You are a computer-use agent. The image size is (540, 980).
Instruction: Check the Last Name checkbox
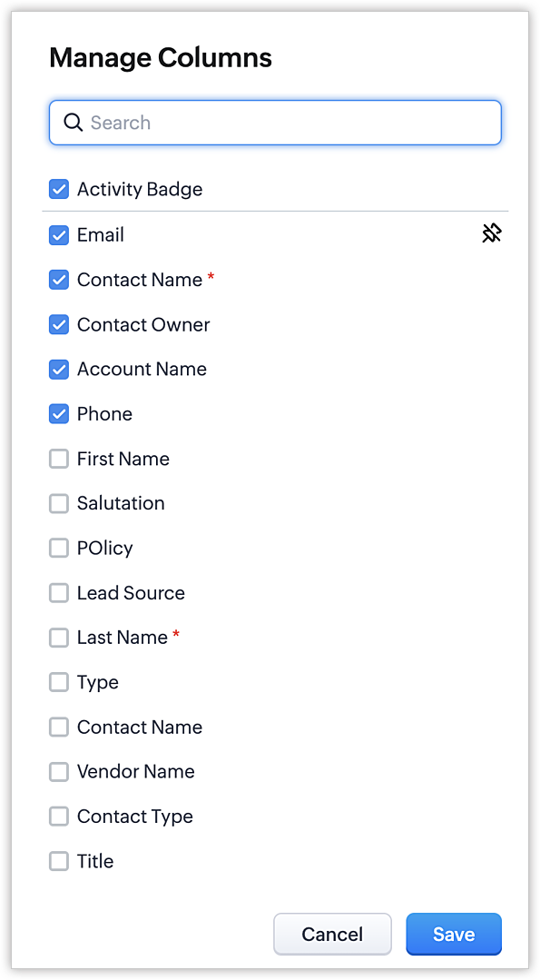point(59,638)
